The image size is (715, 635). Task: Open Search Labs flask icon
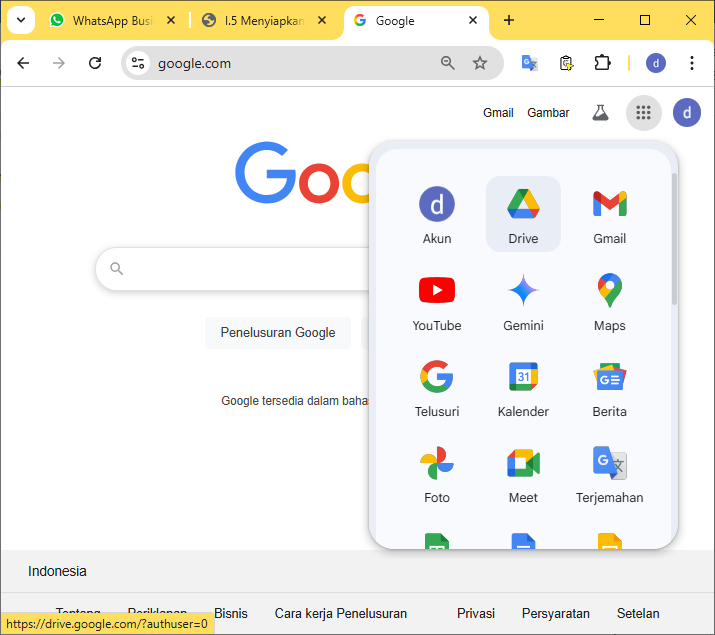(x=600, y=113)
